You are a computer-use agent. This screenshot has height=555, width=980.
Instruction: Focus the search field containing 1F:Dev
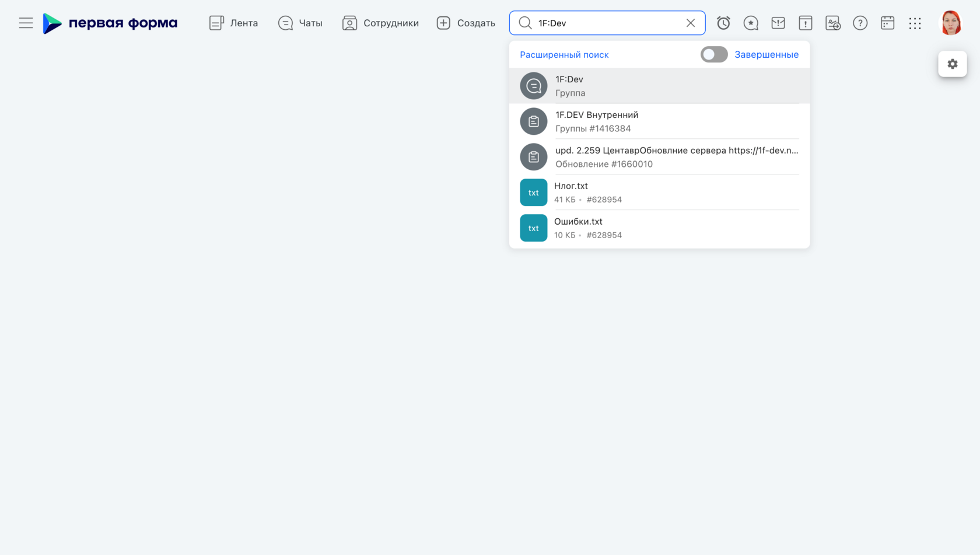[x=607, y=23]
